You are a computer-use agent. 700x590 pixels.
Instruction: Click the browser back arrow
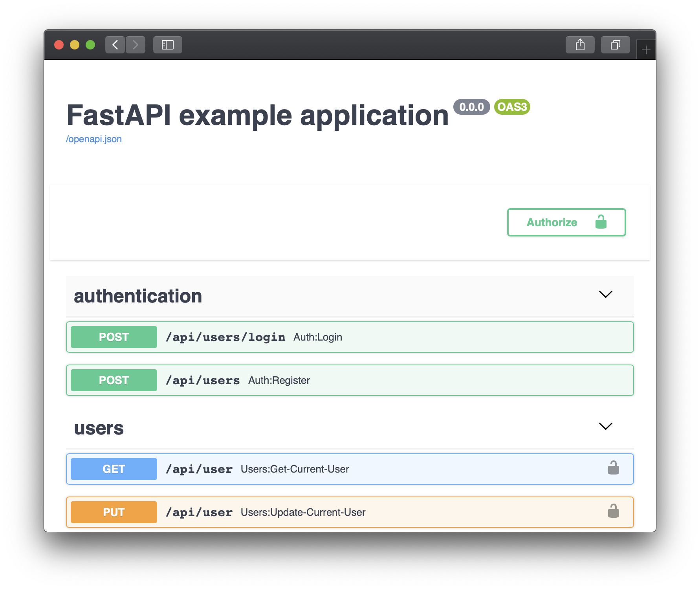pyautogui.click(x=115, y=44)
